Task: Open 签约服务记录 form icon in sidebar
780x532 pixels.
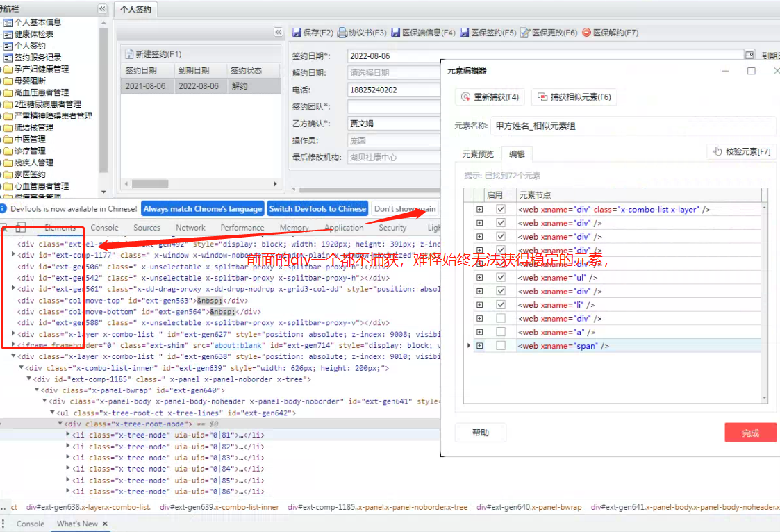Action: click(x=8, y=58)
